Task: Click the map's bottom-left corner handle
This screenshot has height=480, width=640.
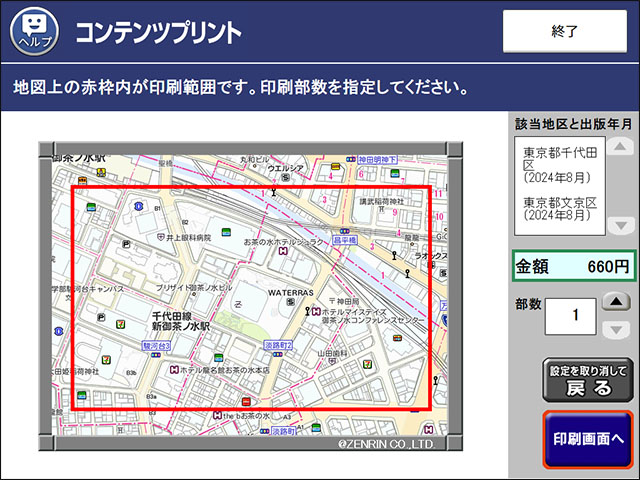Action: tap(46, 443)
